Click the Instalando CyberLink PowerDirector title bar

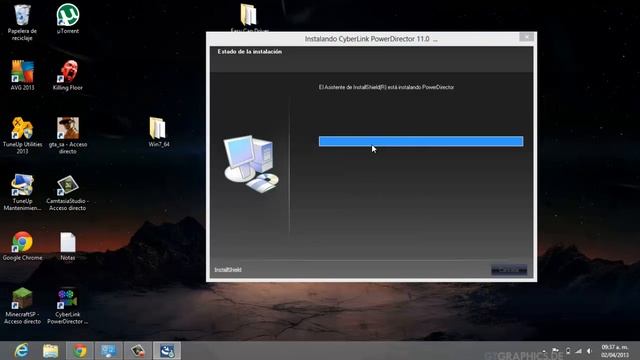coord(371,39)
